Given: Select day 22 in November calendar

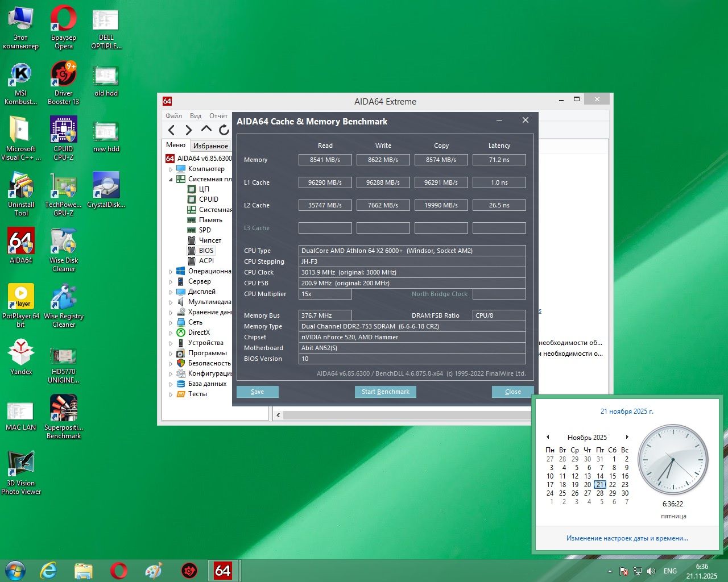Looking at the screenshot, I should point(613,485).
